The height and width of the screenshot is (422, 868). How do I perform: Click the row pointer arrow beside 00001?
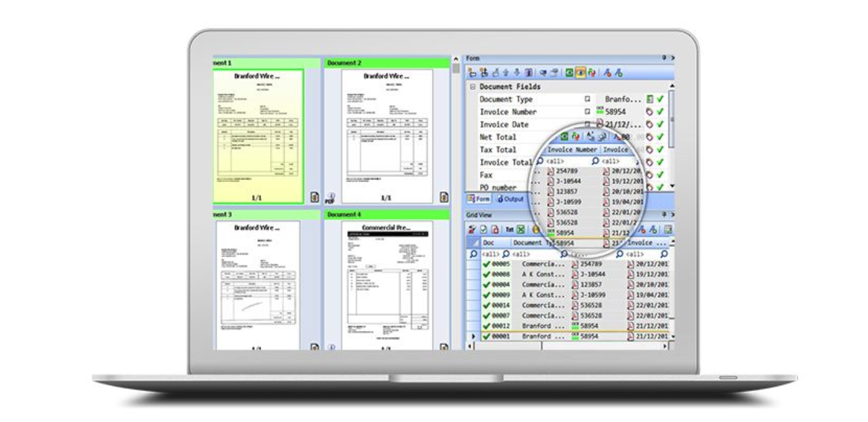coord(473,336)
